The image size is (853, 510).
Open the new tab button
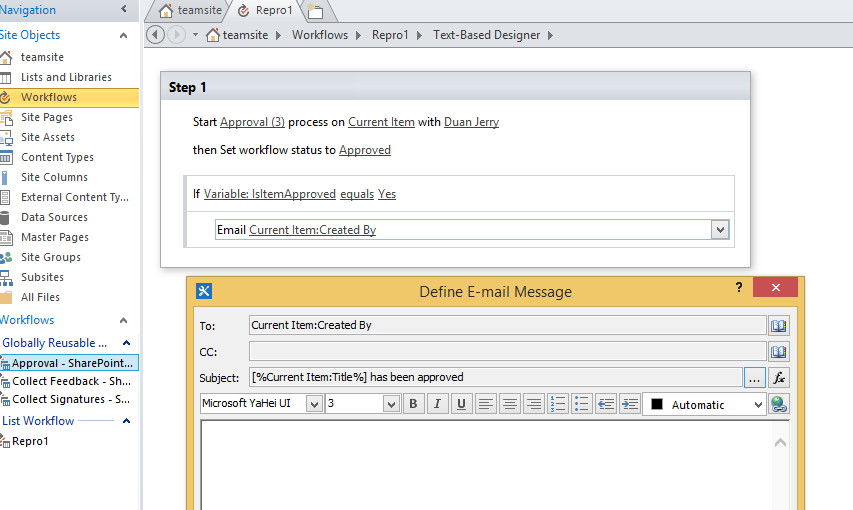[315, 11]
